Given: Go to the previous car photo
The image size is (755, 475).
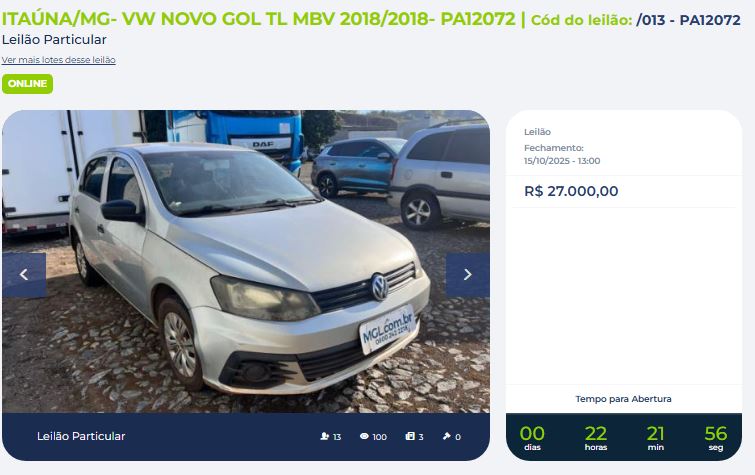Looking at the screenshot, I should (24, 275).
